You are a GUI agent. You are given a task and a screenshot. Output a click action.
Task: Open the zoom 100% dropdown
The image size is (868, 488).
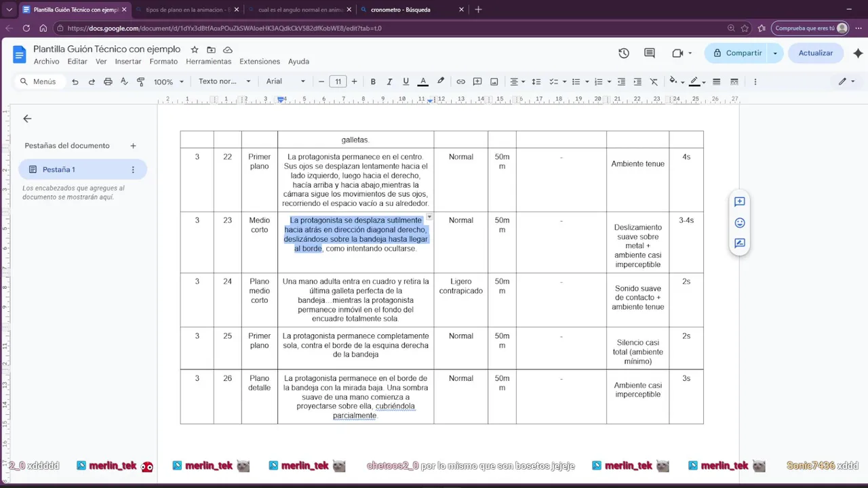click(x=169, y=81)
